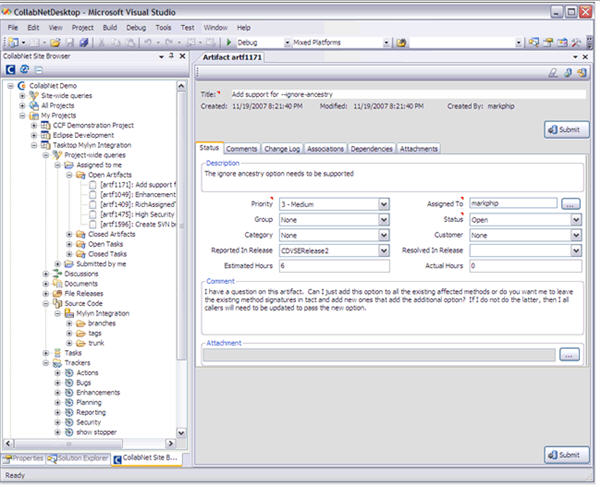The width and height of the screenshot is (600, 487).
Task: Open the Customer dropdown
Action: (x=576, y=235)
